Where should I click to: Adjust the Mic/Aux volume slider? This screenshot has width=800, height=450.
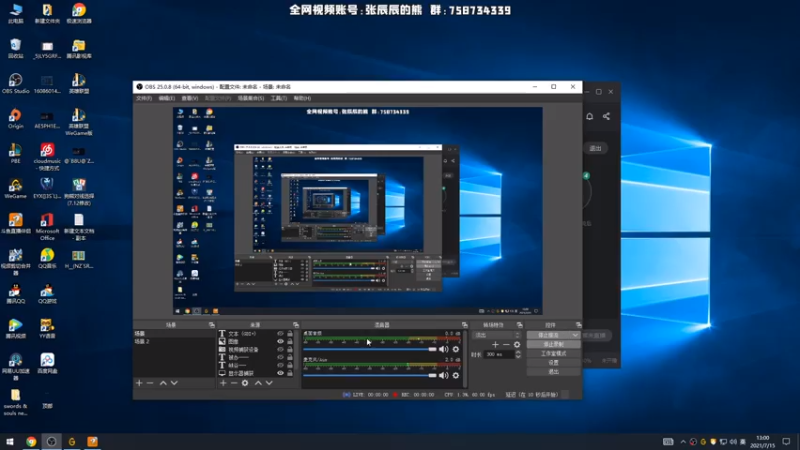[370, 376]
